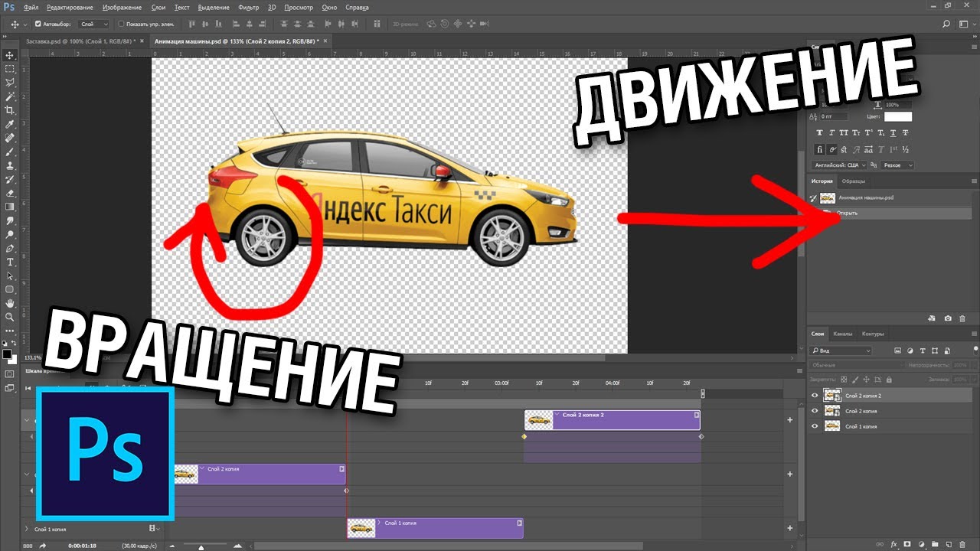980x551 pixels.
Task: Select the Path Selection arrow tool
Action: 10,275
